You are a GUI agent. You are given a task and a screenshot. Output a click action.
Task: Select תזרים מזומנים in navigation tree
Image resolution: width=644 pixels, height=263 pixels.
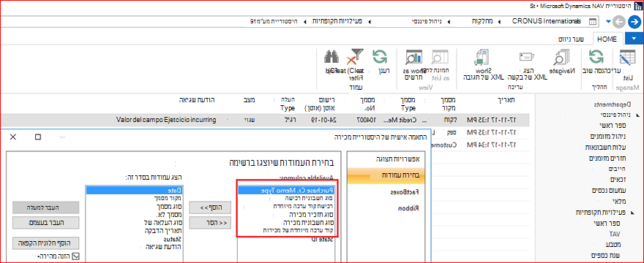[607, 158]
